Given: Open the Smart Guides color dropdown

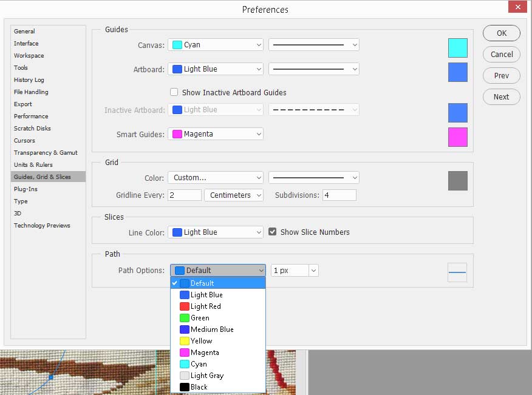Looking at the screenshot, I should tap(216, 134).
